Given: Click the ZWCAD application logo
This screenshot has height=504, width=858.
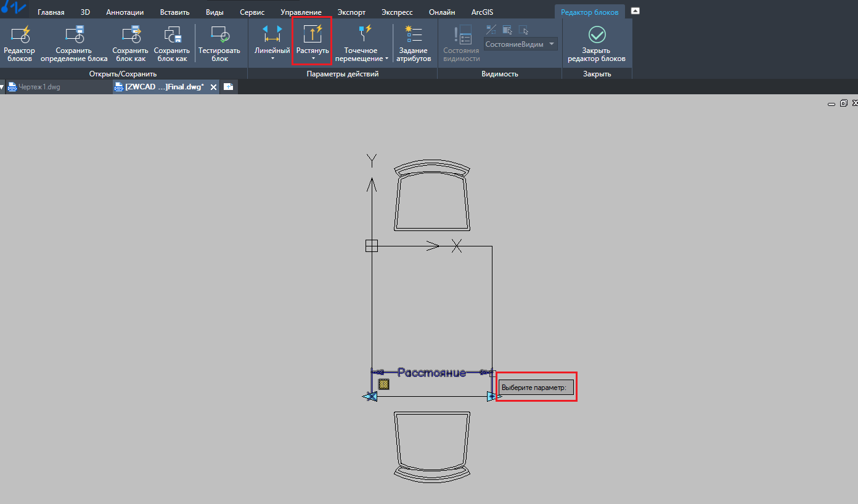Looking at the screenshot, I should tap(14, 8).
